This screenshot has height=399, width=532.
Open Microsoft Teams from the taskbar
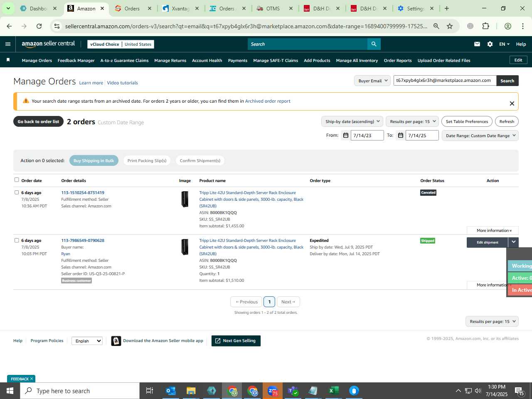(x=293, y=391)
